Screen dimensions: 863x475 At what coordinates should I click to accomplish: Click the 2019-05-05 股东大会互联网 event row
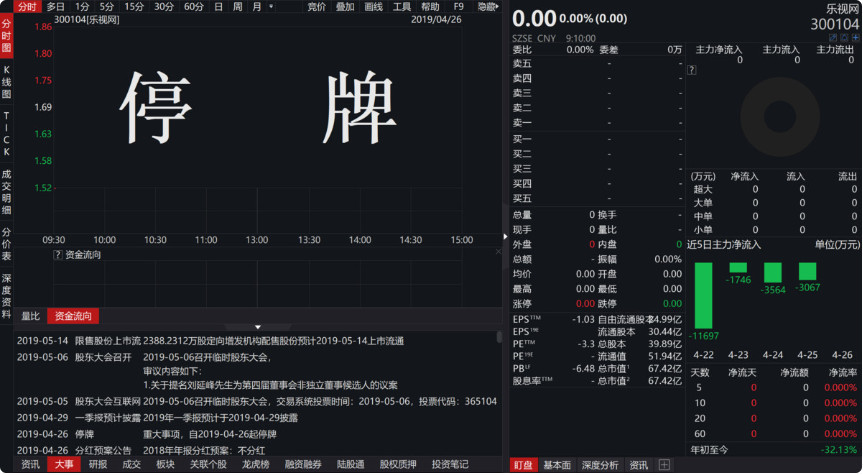coord(257,402)
